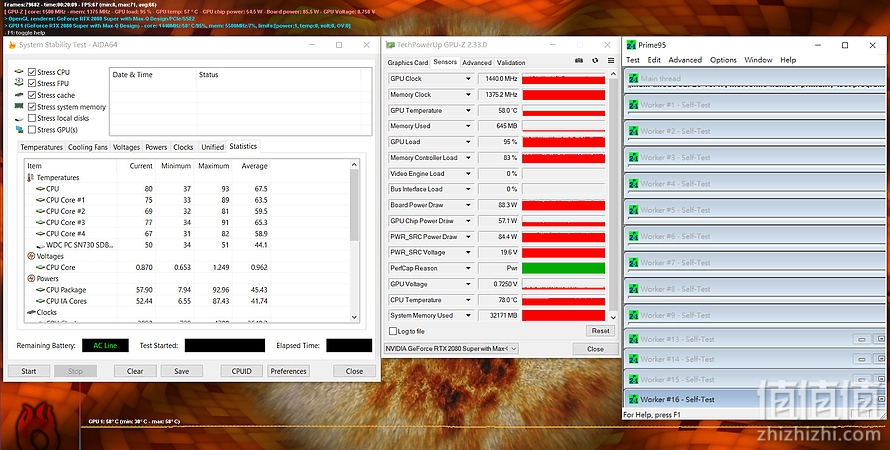This screenshot has height=450, width=890.
Task: Click GPU-Z Reset button
Action: click(x=601, y=331)
